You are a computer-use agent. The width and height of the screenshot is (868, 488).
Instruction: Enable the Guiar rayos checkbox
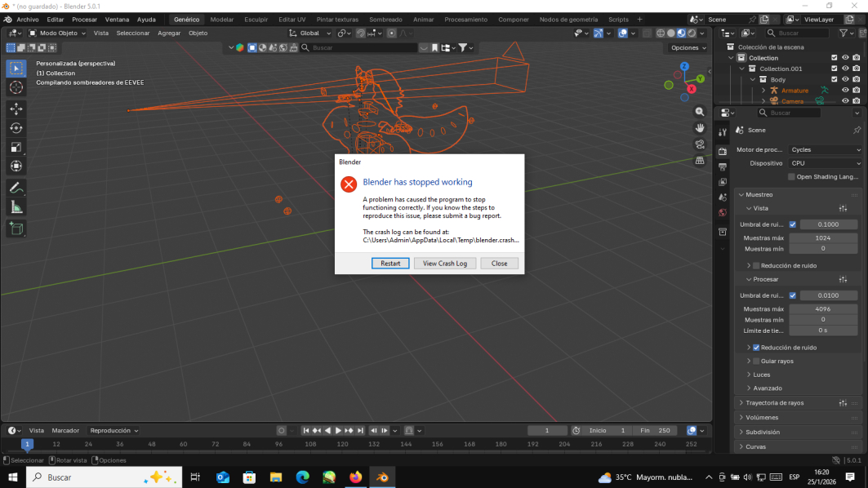coord(756,361)
